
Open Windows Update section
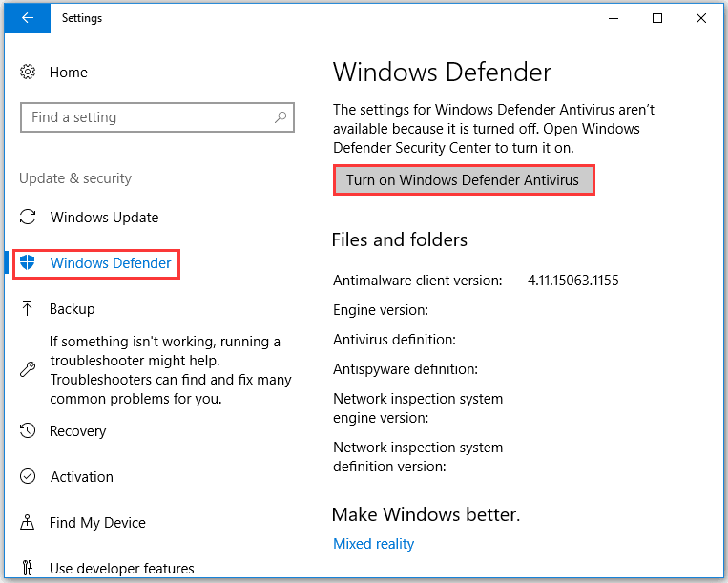pyautogui.click(x=104, y=218)
